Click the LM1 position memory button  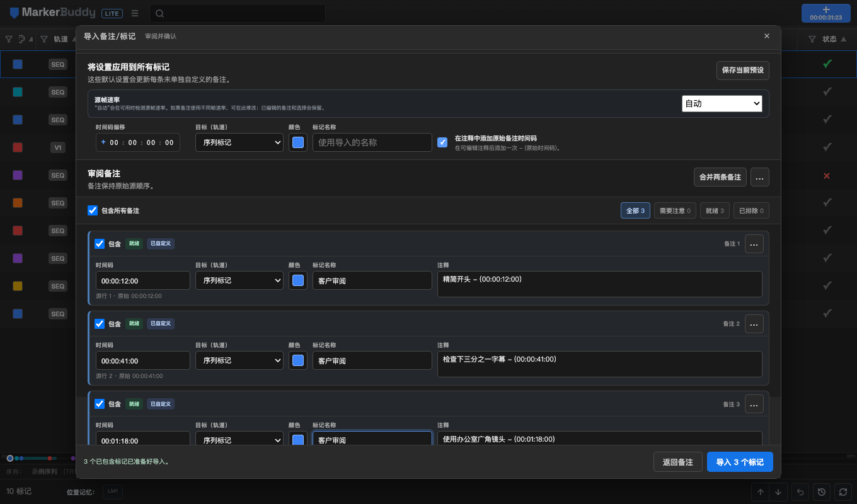click(x=113, y=491)
